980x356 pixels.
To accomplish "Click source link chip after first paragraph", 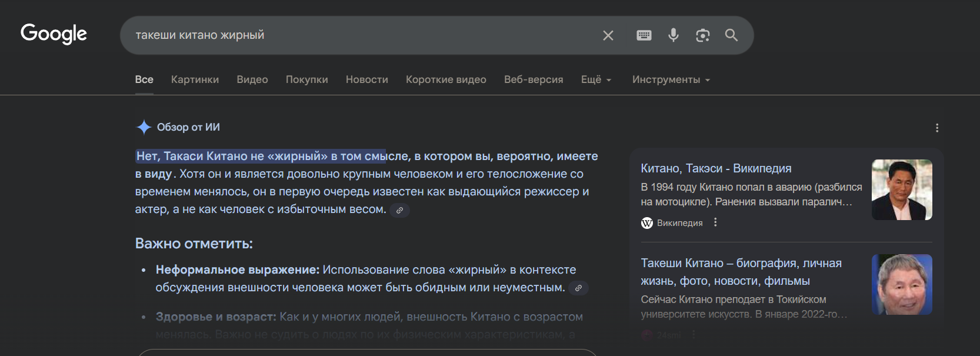I will coord(400,210).
